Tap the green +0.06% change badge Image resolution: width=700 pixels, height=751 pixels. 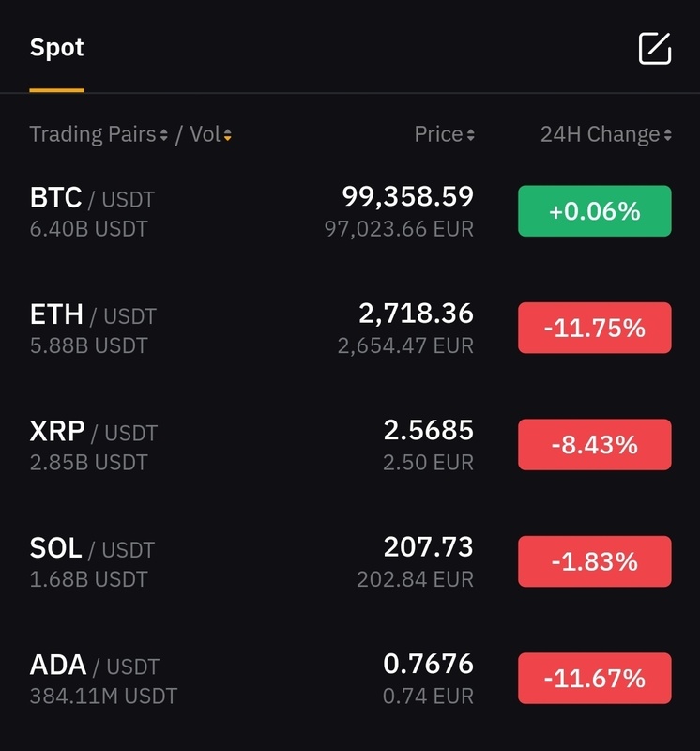594,211
